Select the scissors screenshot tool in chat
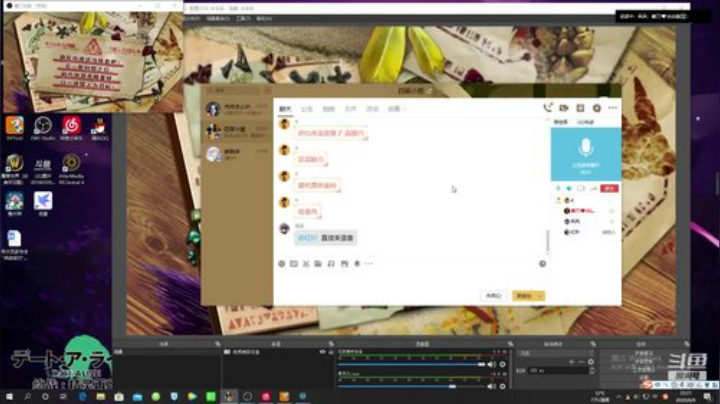Image resolution: width=720 pixels, height=404 pixels. click(x=306, y=264)
